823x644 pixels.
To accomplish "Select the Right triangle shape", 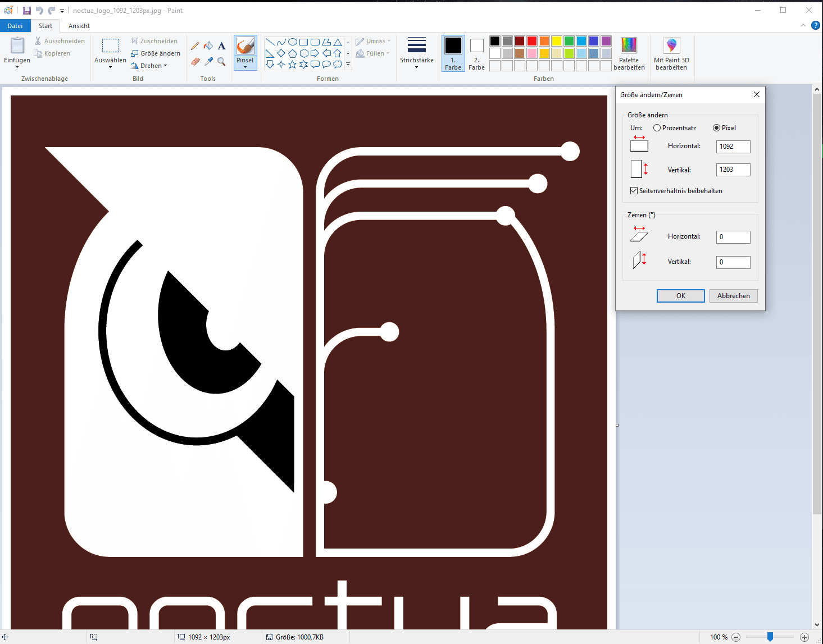I will pos(270,53).
